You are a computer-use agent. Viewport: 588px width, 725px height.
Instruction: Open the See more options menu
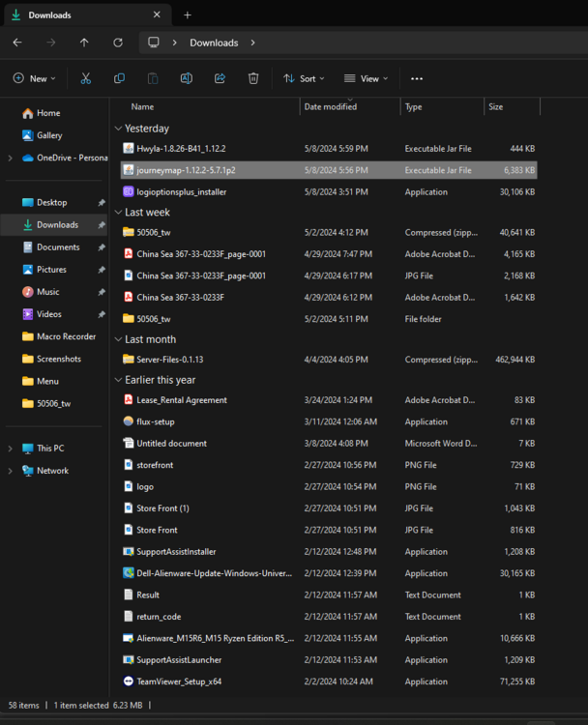tap(417, 78)
